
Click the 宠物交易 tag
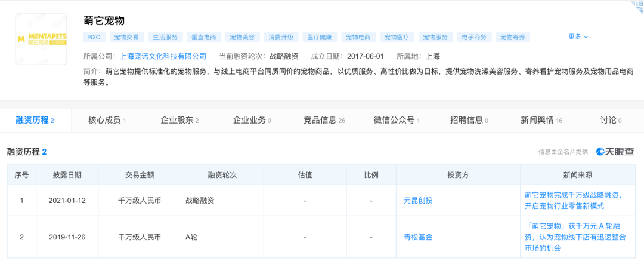[126, 37]
